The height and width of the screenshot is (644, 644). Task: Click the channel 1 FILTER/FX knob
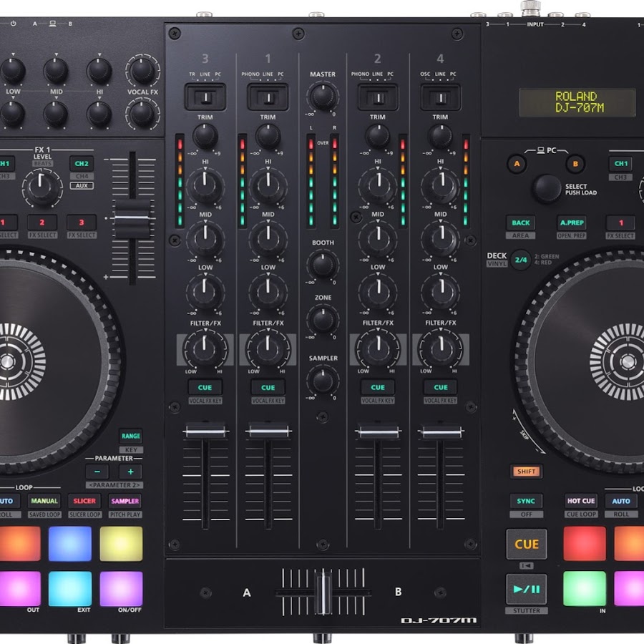(268, 348)
